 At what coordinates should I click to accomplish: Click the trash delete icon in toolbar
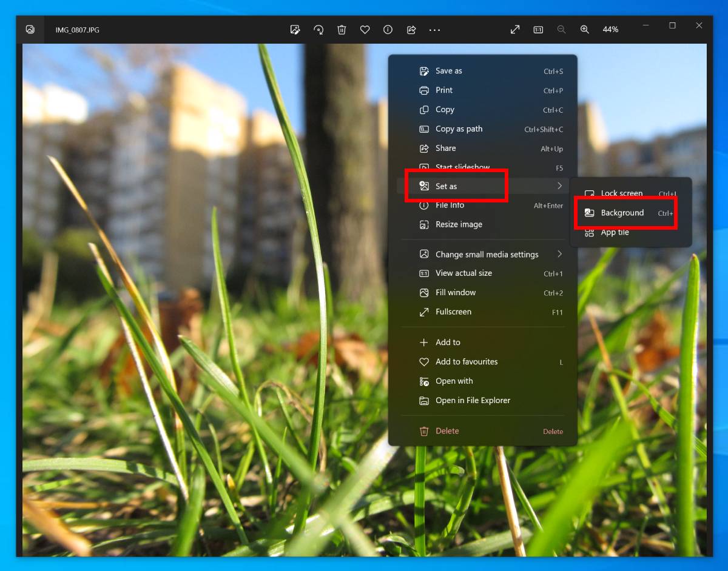[x=342, y=29]
